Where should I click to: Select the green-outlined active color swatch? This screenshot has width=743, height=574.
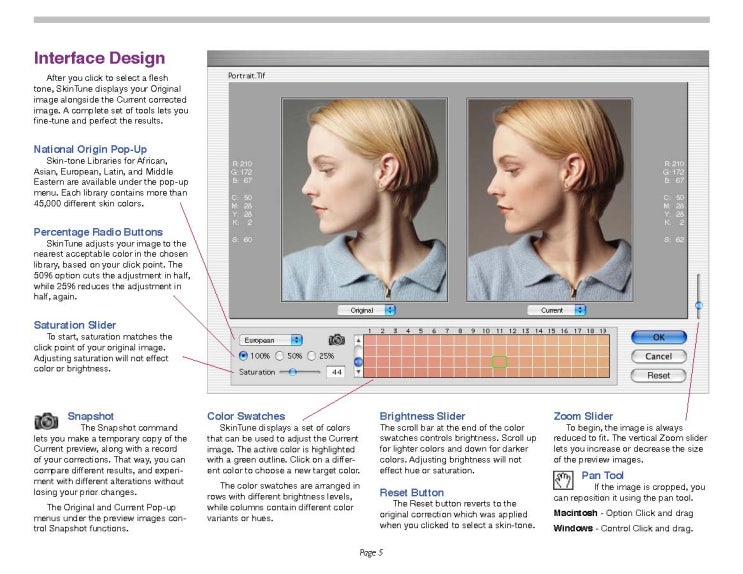pos(501,360)
